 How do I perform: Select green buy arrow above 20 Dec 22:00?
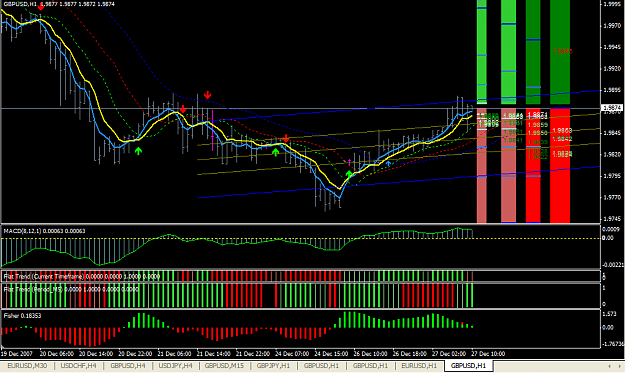138,151
